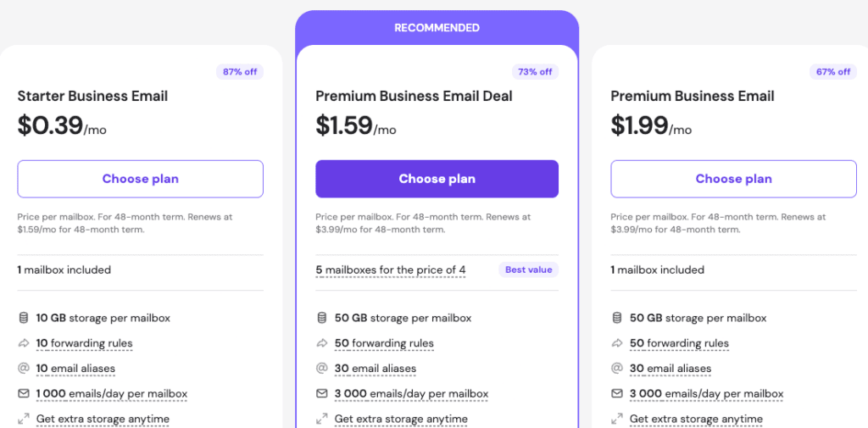The height and width of the screenshot is (428, 868).
Task: Choose the $1.99 Premium Business Email plan
Action: (x=733, y=179)
